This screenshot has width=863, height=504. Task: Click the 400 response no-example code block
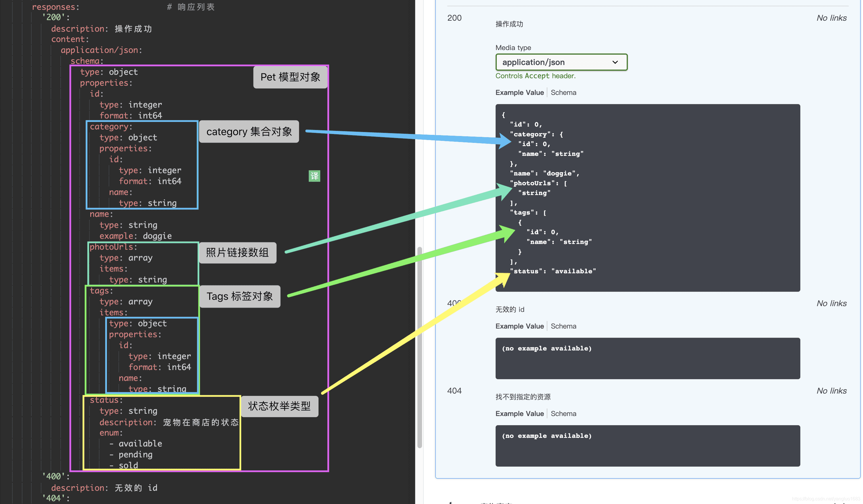pyautogui.click(x=647, y=358)
